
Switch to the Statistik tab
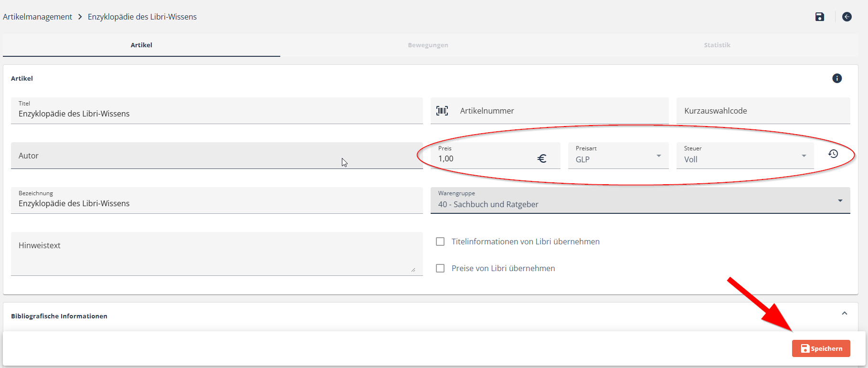717,45
